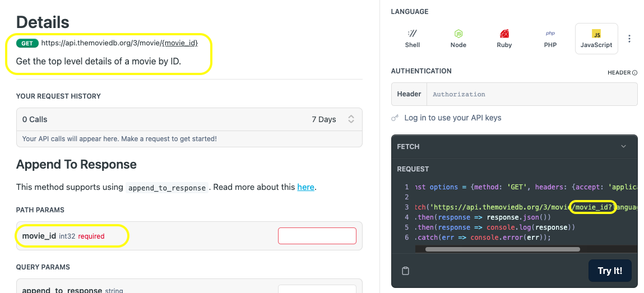This screenshot has height=293, width=644.
Task: Open the more languages three-dot menu
Action: [x=629, y=39]
